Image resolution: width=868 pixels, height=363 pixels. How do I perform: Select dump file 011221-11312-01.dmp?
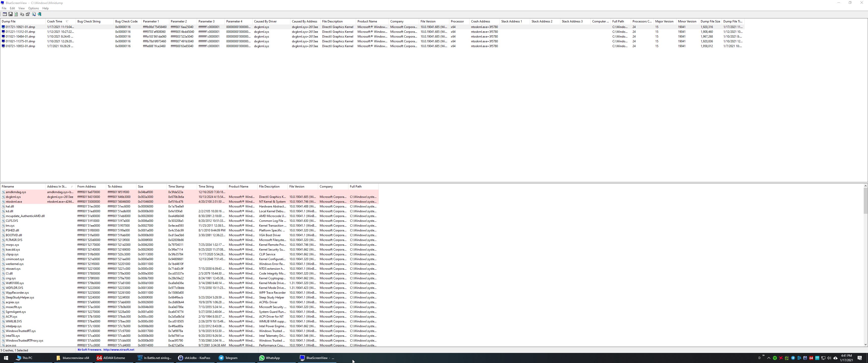pyautogui.click(x=20, y=32)
